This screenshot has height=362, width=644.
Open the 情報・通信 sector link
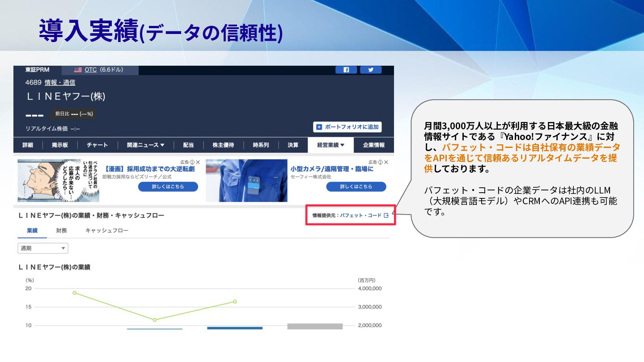click(60, 83)
